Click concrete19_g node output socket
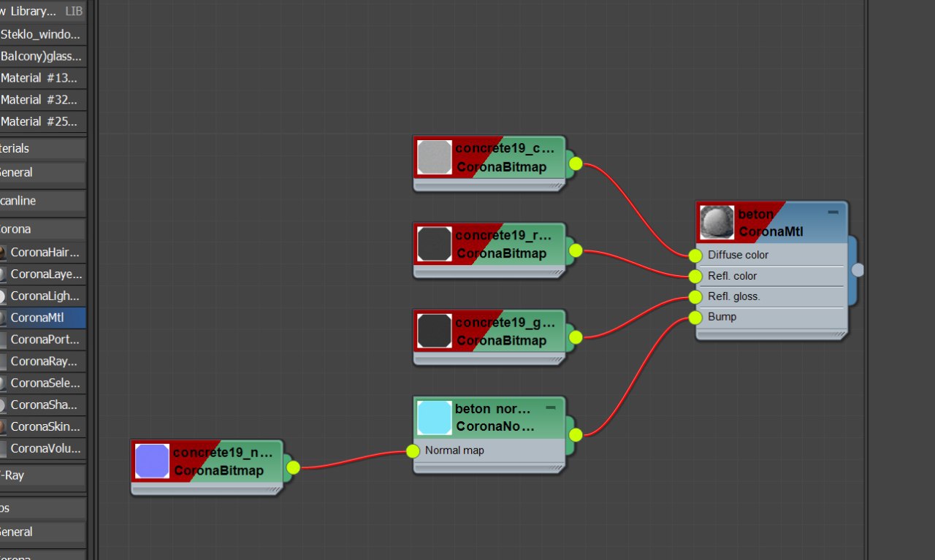The height and width of the screenshot is (560, 935). coord(576,337)
